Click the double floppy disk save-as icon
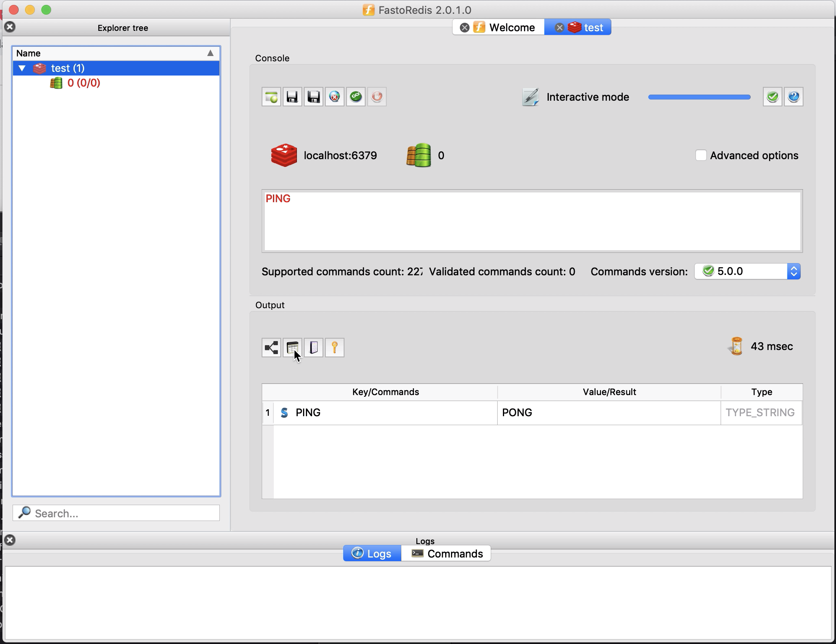 [x=314, y=97]
